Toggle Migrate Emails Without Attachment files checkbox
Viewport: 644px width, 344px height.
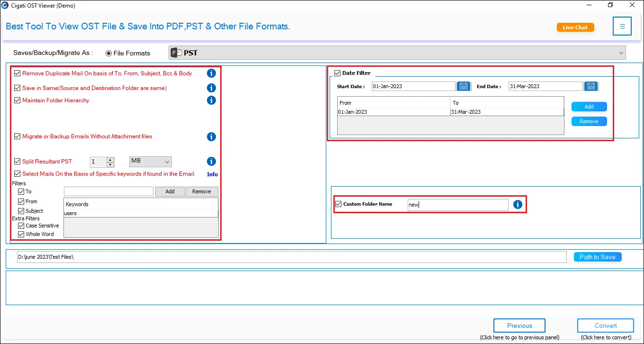tap(18, 136)
